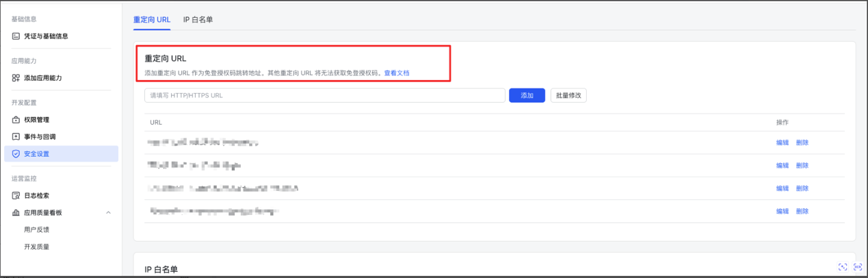
Task: Switch to the IP 白名单 tab
Action: point(198,20)
